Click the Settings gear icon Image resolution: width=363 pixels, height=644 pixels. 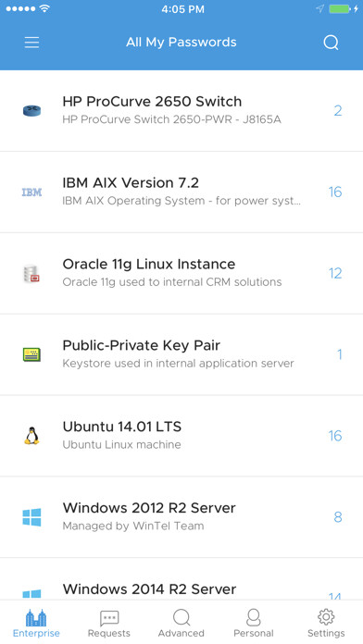click(326, 617)
